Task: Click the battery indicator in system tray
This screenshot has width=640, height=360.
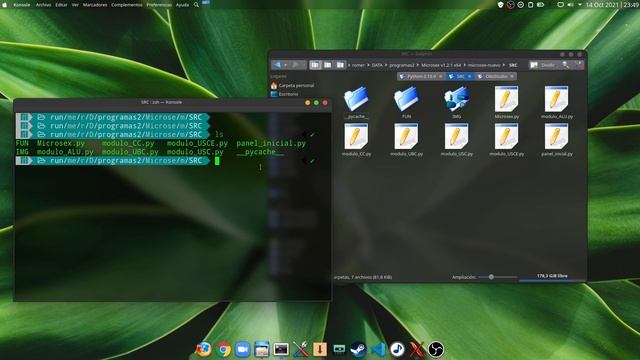Action: pos(540,5)
